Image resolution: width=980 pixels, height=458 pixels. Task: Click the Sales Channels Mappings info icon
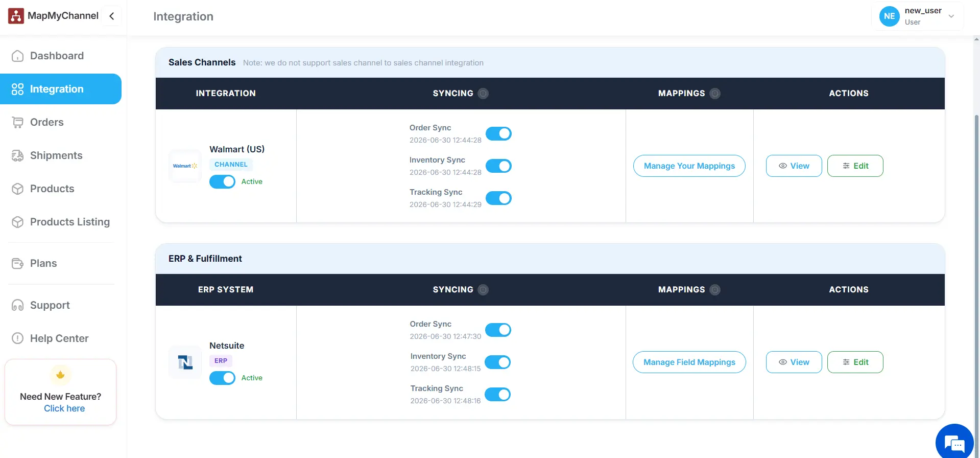pyautogui.click(x=715, y=94)
